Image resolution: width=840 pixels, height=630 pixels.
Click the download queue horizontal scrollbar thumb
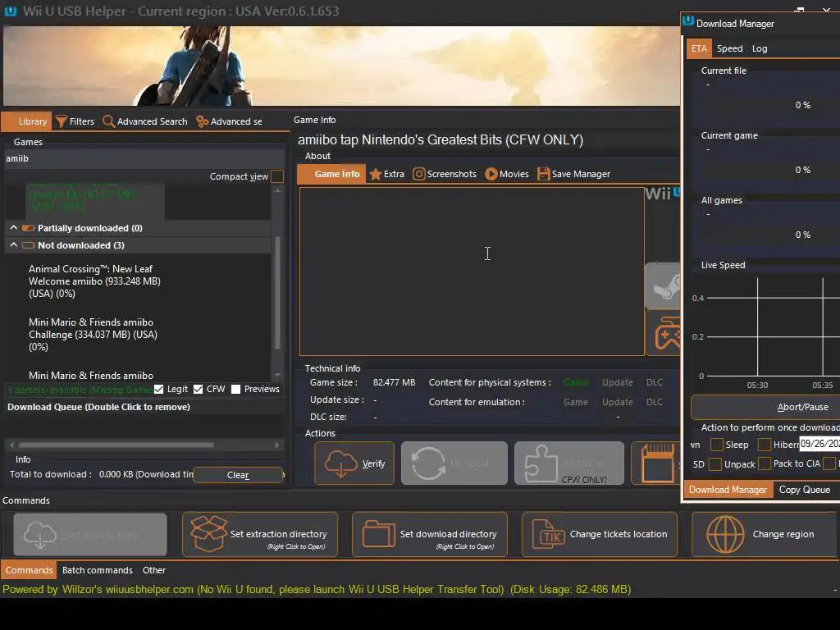pyautogui.click(x=116, y=445)
